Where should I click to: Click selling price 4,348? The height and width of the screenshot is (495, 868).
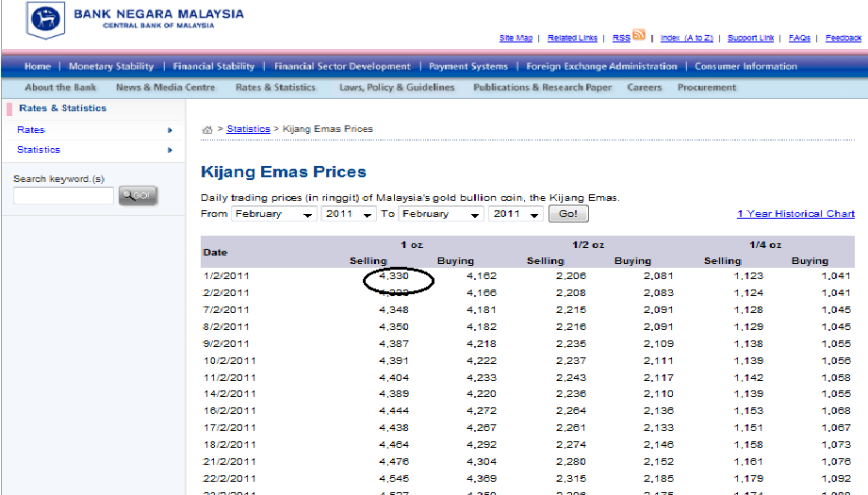pos(394,310)
